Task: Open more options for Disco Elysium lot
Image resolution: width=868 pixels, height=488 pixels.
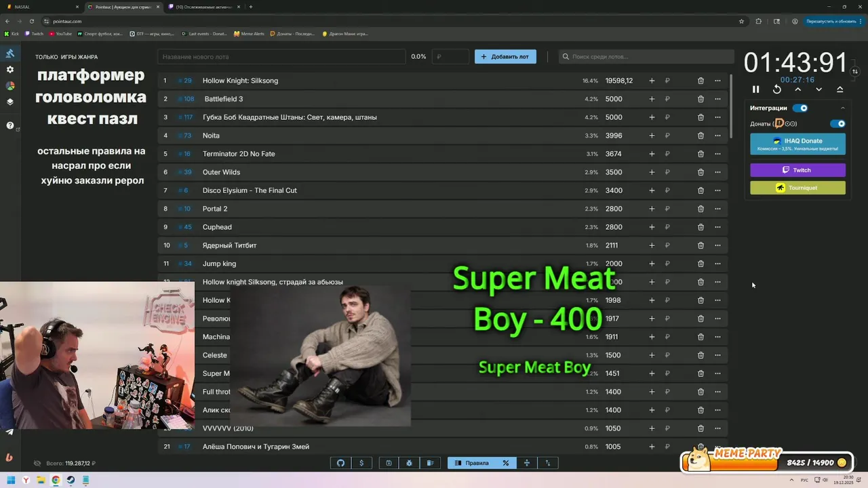Action: click(717, 190)
